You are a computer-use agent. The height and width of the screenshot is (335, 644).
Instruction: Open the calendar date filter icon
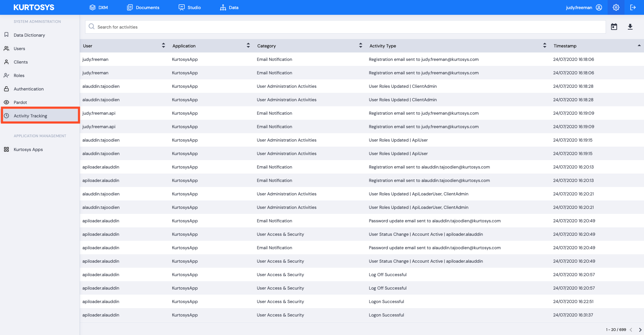pos(614,27)
